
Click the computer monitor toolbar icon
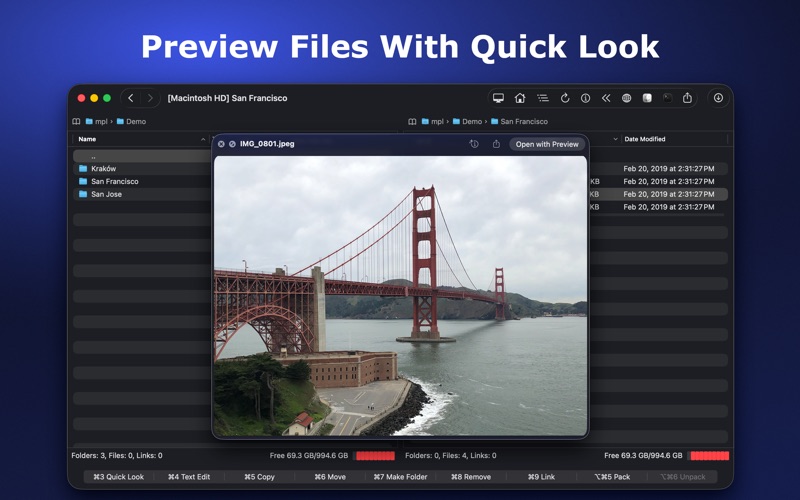pos(498,98)
